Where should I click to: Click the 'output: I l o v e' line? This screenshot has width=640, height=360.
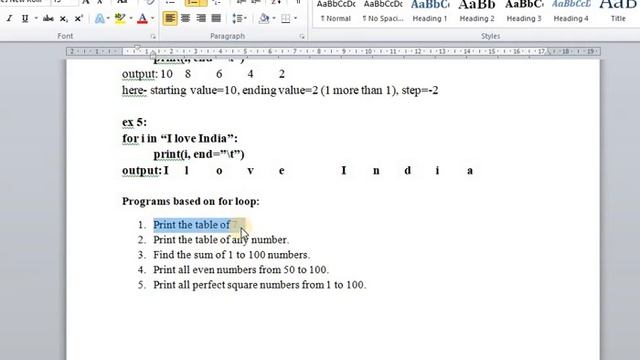(298, 170)
